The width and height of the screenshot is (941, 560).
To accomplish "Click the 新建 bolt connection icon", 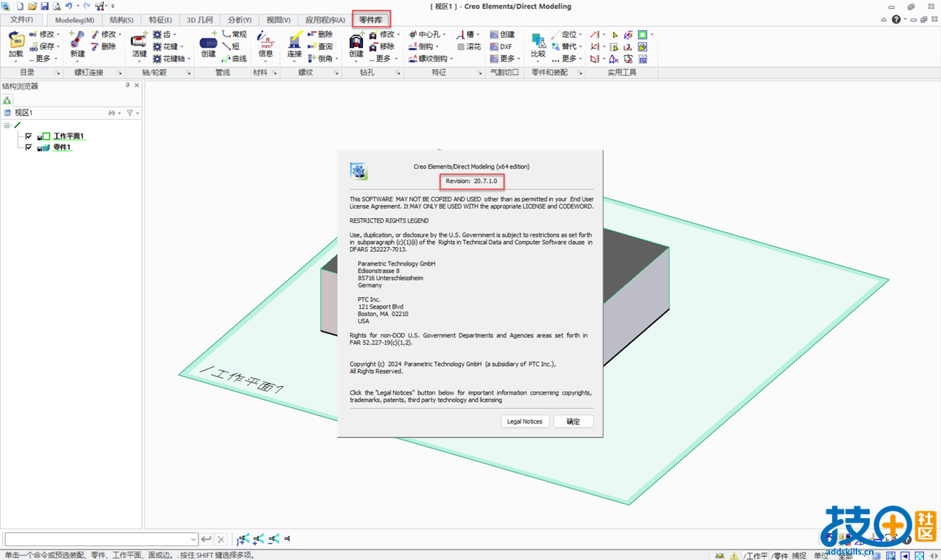I will tap(77, 44).
